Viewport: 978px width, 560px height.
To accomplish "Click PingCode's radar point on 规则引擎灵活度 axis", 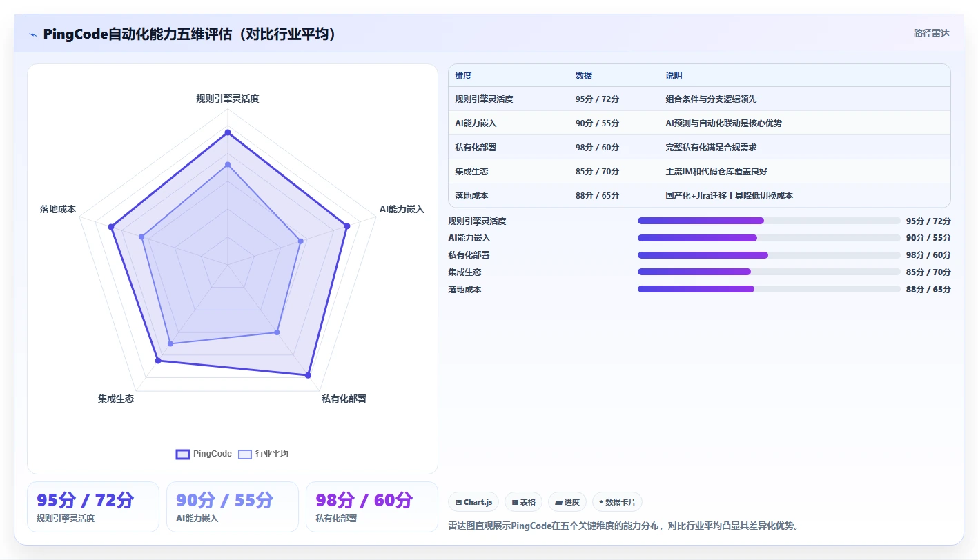I will [228, 132].
